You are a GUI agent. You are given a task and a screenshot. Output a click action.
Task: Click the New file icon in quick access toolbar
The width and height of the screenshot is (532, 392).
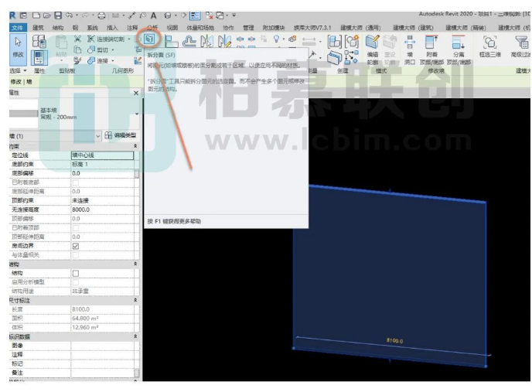tap(36, 15)
